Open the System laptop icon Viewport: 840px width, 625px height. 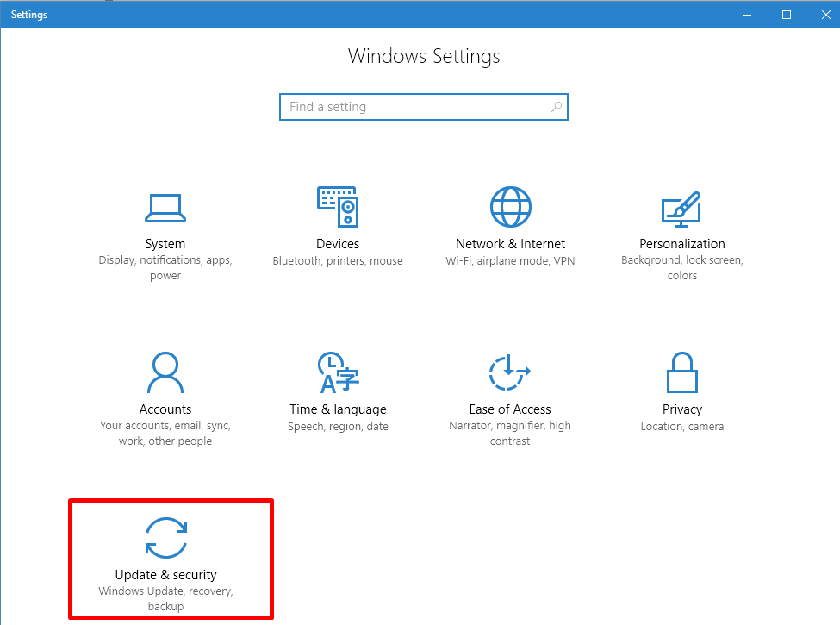165,208
